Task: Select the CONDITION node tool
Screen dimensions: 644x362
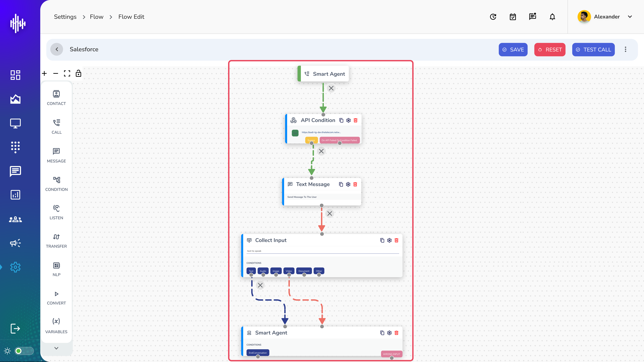Action: point(56,184)
